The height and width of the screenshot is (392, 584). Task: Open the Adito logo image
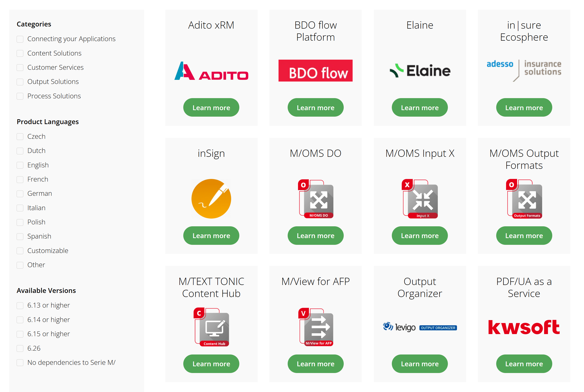coord(211,71)
